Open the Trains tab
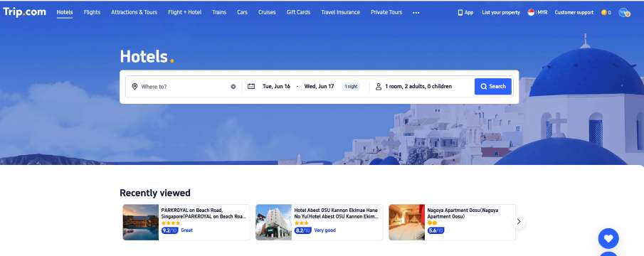644x256 pixels. point(219,12)
